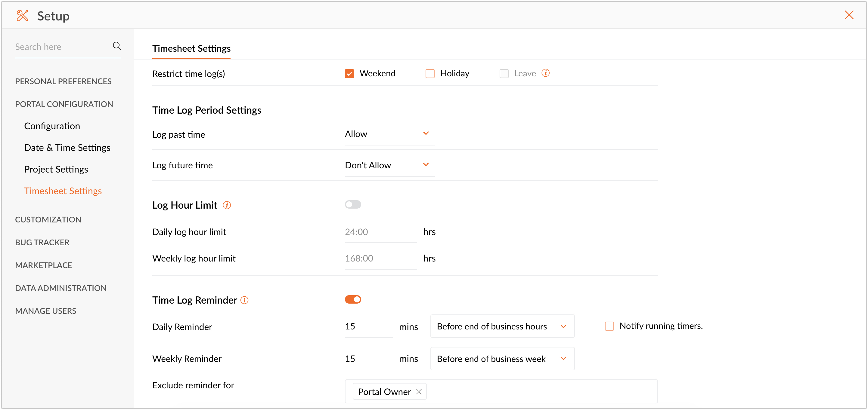Expand Before end of business week dropdown

pos(502,359)
